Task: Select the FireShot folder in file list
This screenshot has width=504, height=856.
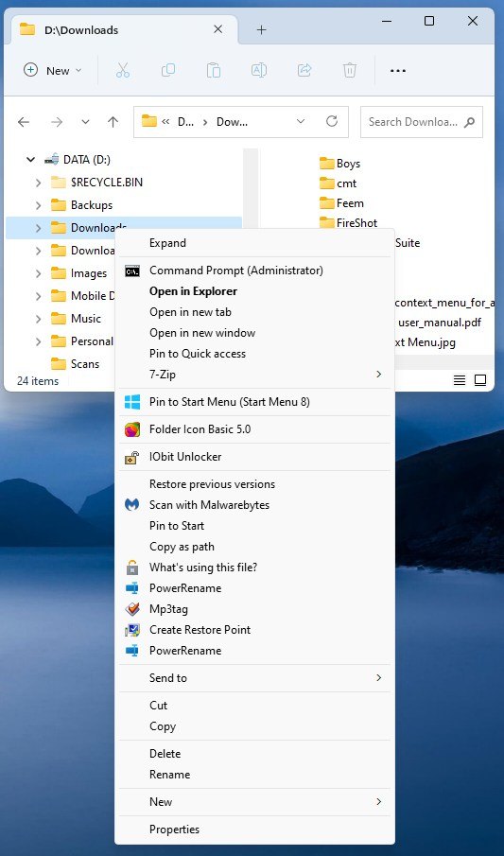Action: (x=348, y=222)
